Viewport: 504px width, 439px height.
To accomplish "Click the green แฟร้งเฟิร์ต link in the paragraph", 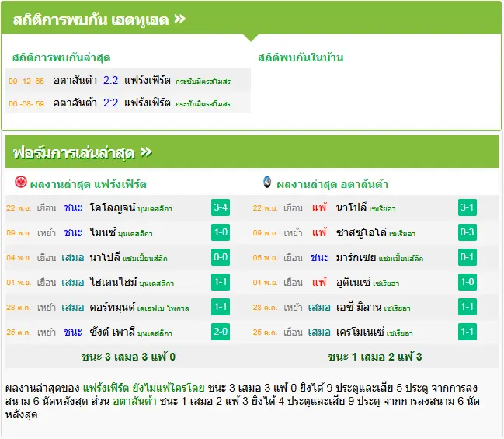I will tap(106, 388).
